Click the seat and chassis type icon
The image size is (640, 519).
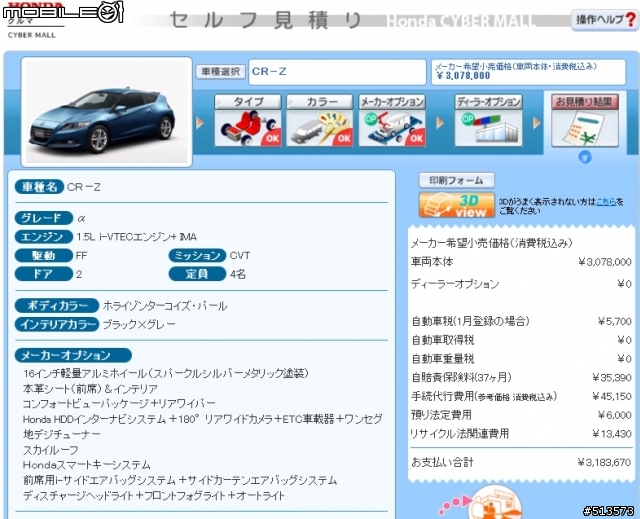pos(248,128)
